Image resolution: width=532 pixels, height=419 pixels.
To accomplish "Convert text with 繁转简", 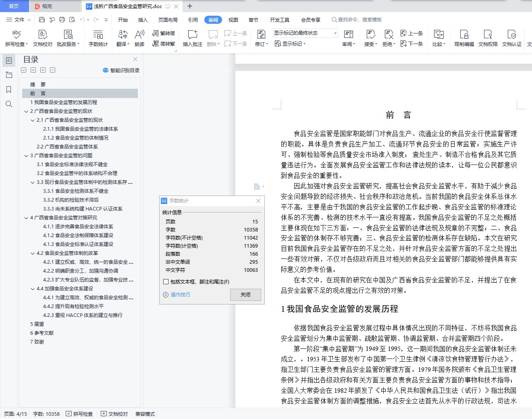I will [x=164, y=33].
